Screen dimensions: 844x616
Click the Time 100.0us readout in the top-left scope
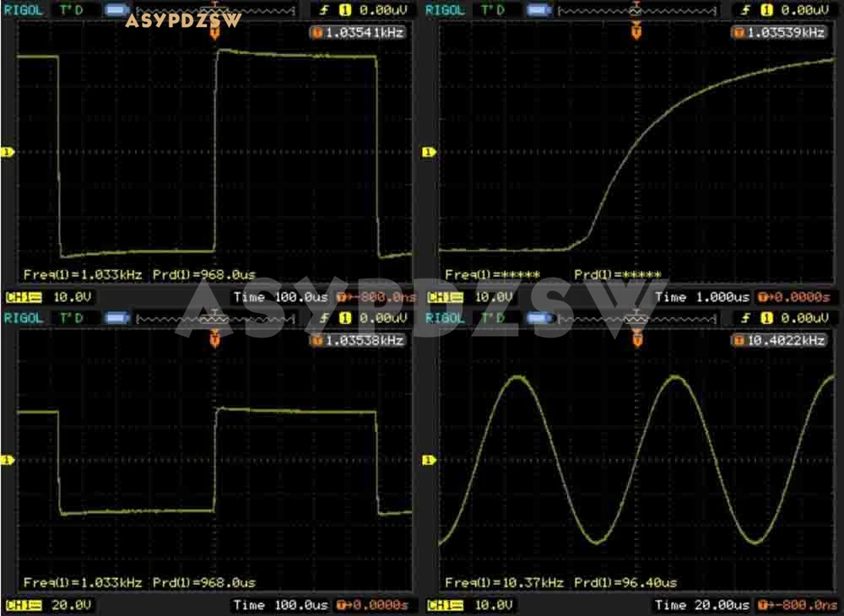point(280,298)
